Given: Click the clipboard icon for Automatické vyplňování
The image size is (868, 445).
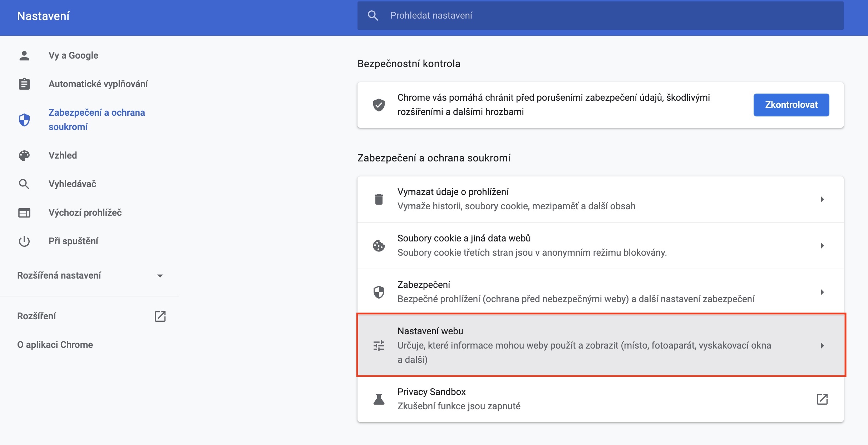Looking at the screenshot, I should tap(24, 84).
